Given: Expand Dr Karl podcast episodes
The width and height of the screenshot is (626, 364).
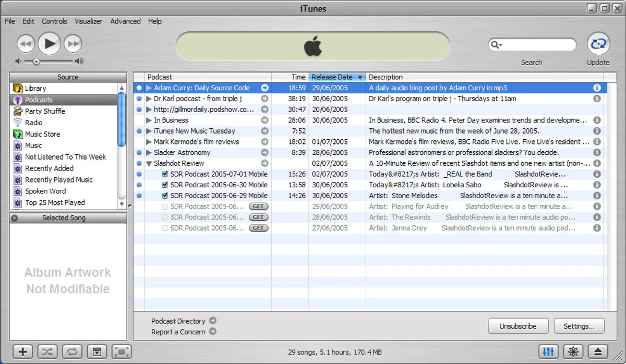Looking at the screenshot, I should [149, 99].
